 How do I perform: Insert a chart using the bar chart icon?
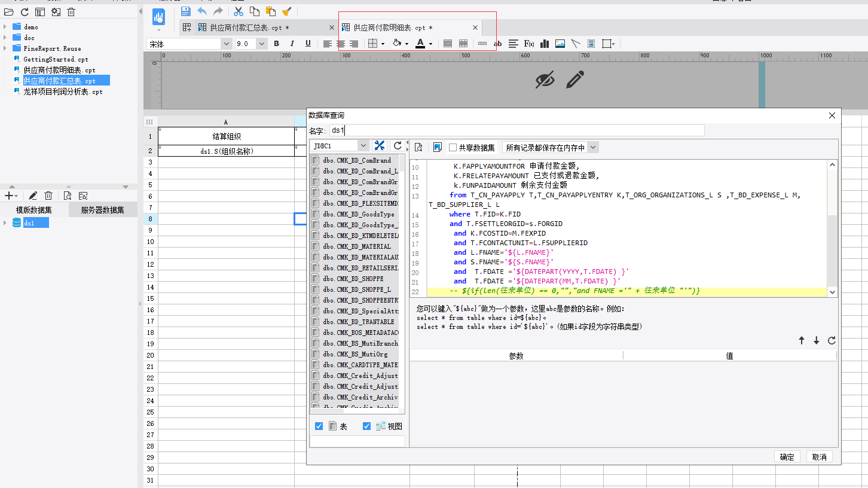tap(545, 44)
